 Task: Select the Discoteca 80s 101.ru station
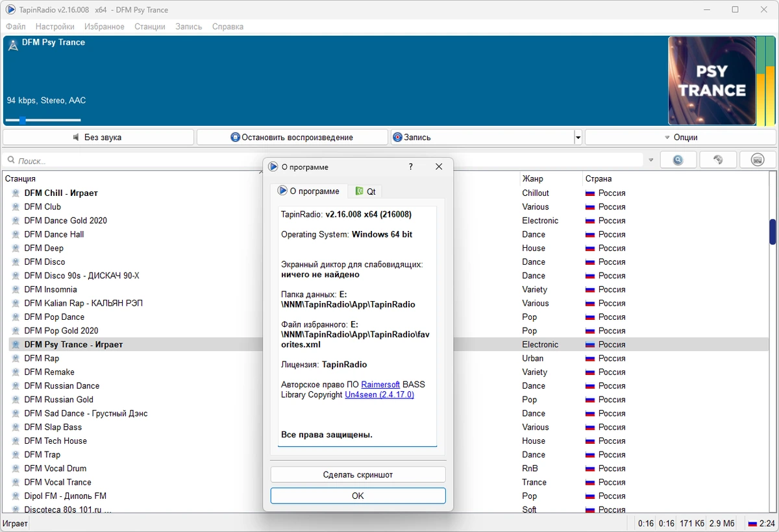(68, 509)
